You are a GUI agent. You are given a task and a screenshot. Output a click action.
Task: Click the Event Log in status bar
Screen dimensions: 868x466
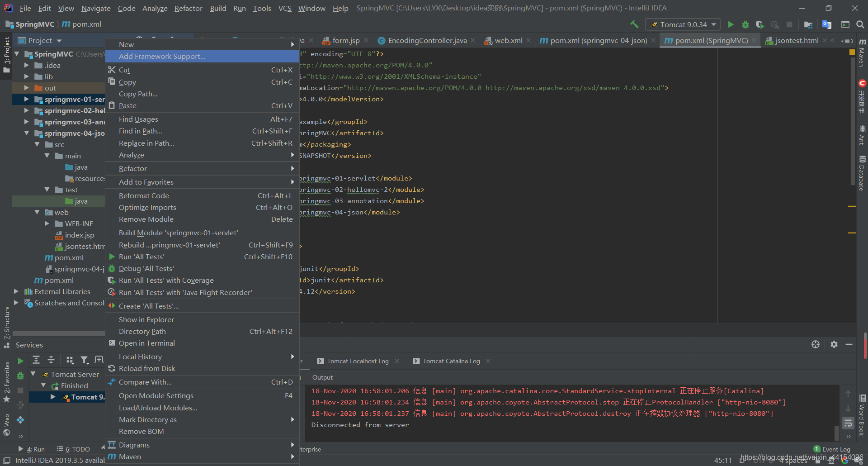point(832,449)
